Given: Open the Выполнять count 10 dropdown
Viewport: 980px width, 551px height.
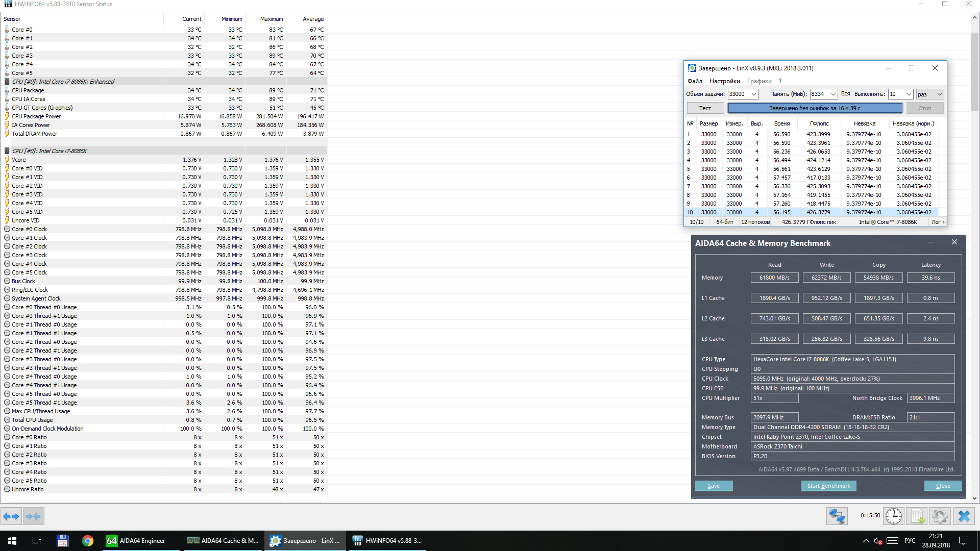Looking at the screenshot, I should click(909, 94).
